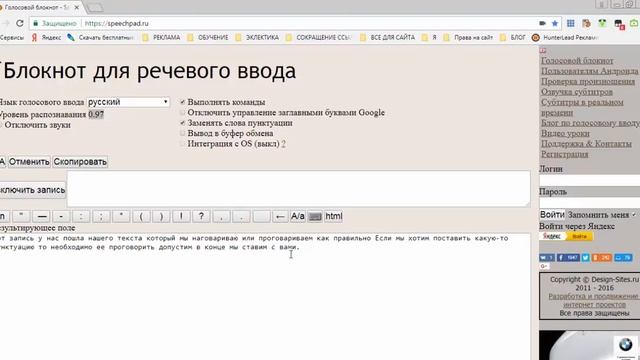
Task: Open the on-screen keyboard icon
Action: coord(315,216)
